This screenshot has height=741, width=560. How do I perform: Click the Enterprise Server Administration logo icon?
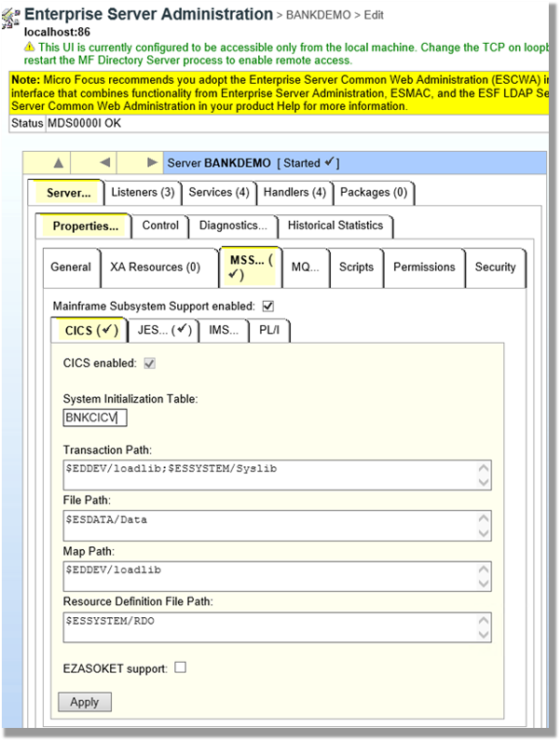pyautogui.click(x=10, y=18)
